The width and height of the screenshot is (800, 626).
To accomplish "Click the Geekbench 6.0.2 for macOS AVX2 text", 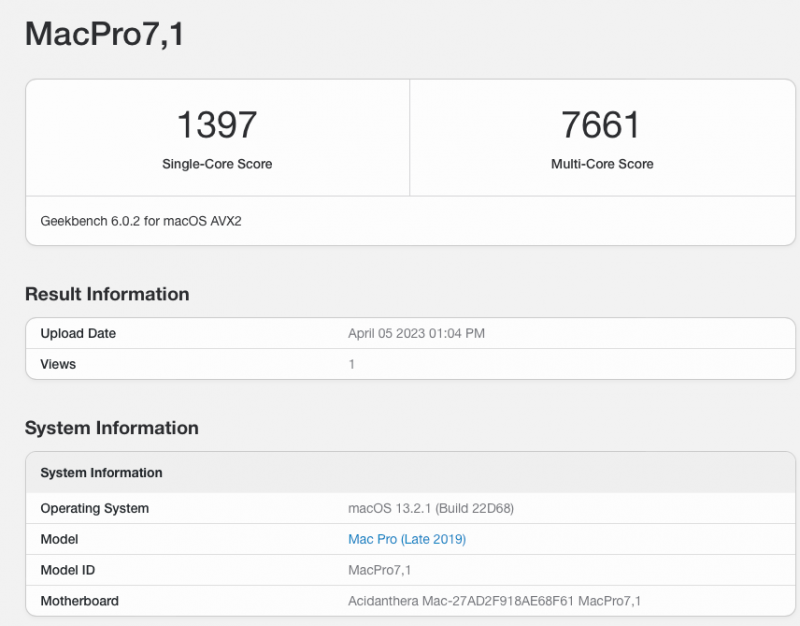I will (x=141, y=220).
